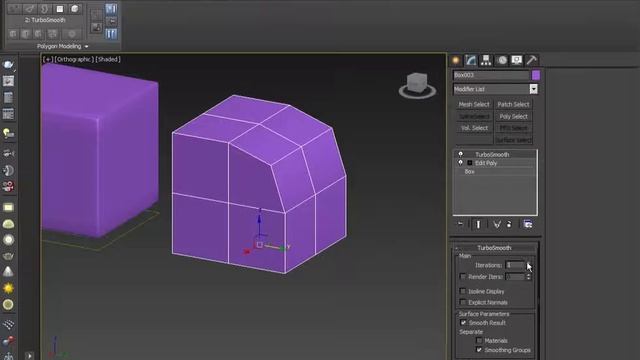Screen dimensions: 640x360
Task: Click the Box003 object name field
Action: (491, 75)
